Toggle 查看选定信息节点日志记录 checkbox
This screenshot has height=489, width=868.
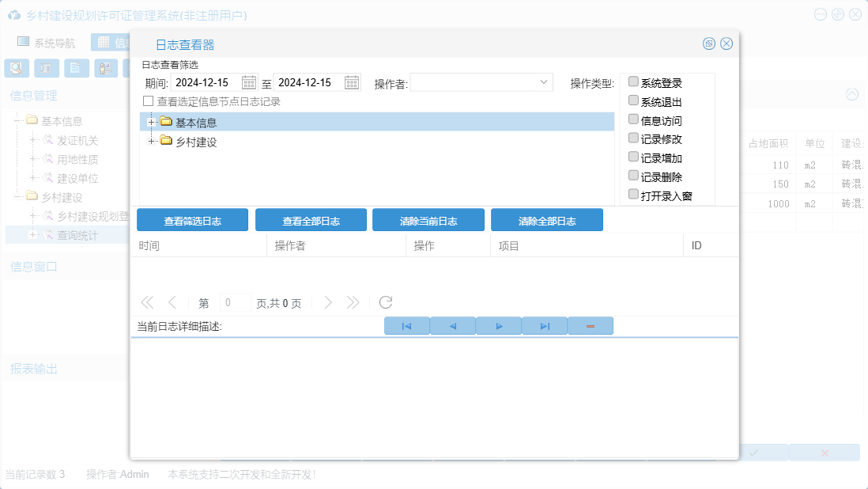[x=148, y=101]
